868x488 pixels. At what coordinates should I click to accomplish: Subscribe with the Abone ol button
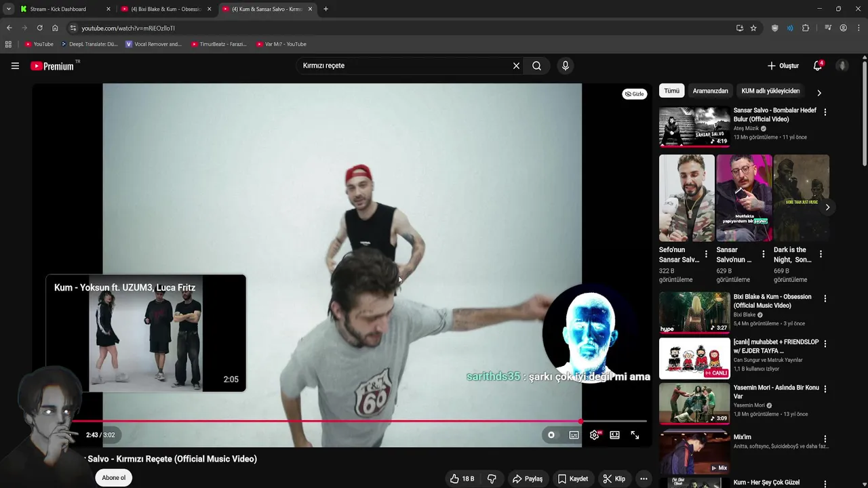tap(113, 478)
